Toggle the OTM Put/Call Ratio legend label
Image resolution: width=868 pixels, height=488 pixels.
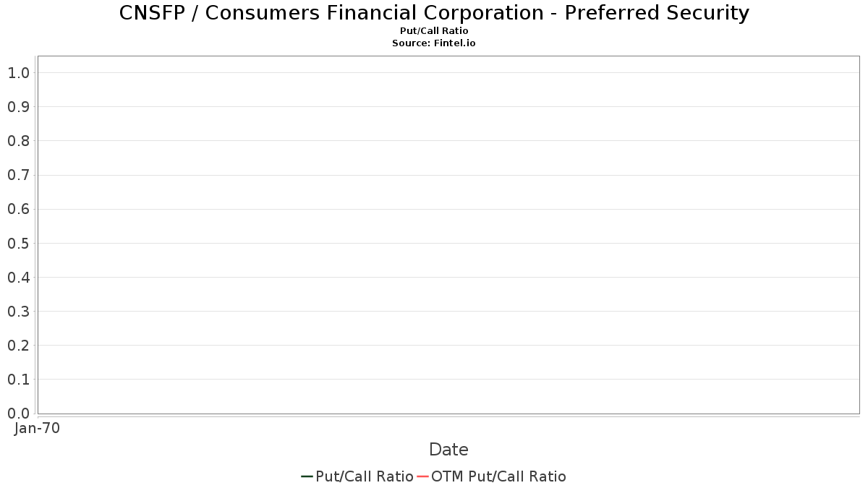click(498, 476)
